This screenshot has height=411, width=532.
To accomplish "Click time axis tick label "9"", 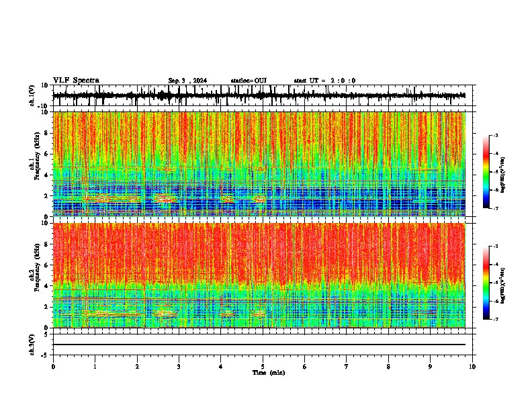I will (x=430, y=367).
